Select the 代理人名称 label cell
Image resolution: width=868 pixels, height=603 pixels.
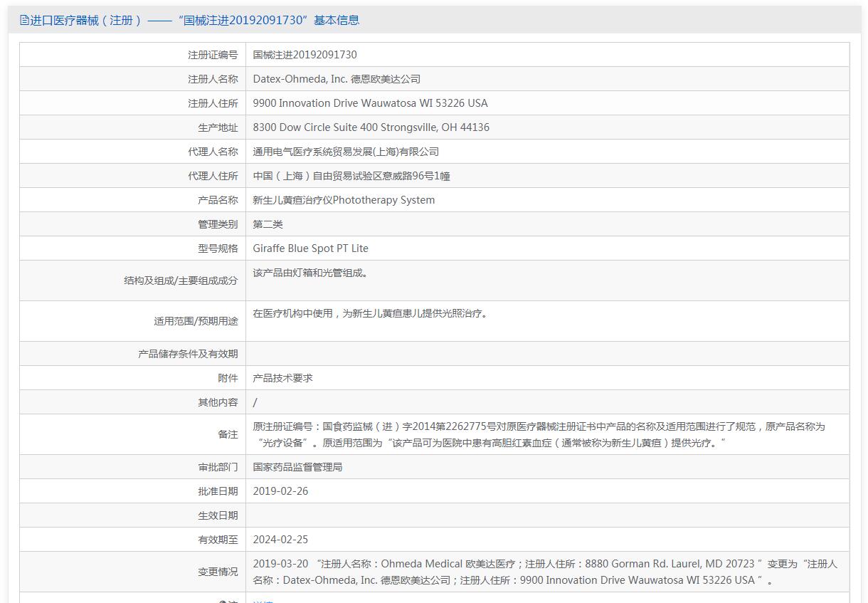[x=132, y=152]
